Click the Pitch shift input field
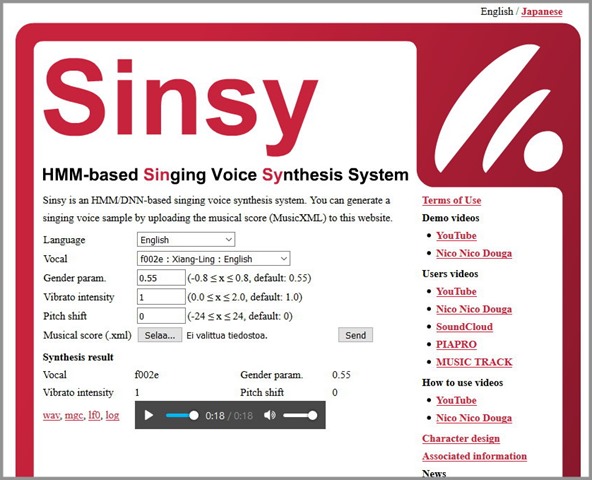 [161, 316]
